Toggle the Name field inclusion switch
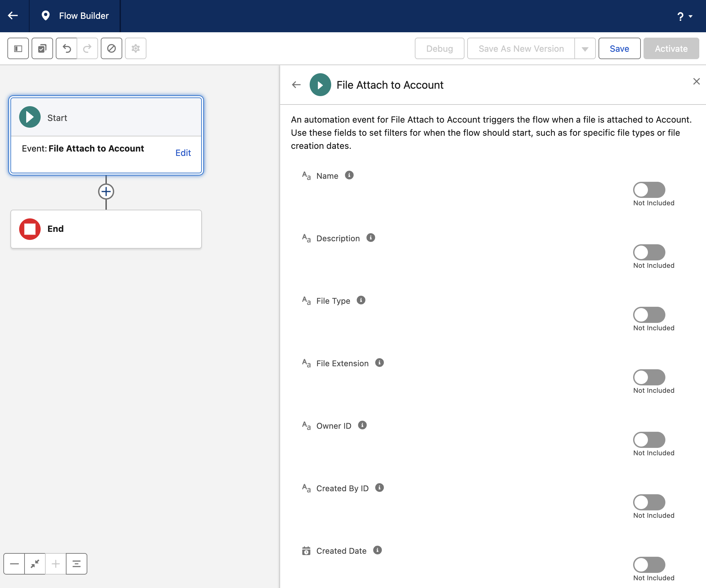Viewport: 706px width, 588px height. (649, 190)
